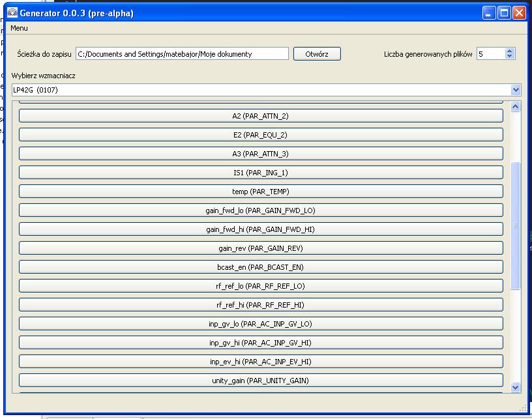Expand the LP42G amplifier dropdown
Viewport: 532px width, 419px height.
(x=516, y=90)
